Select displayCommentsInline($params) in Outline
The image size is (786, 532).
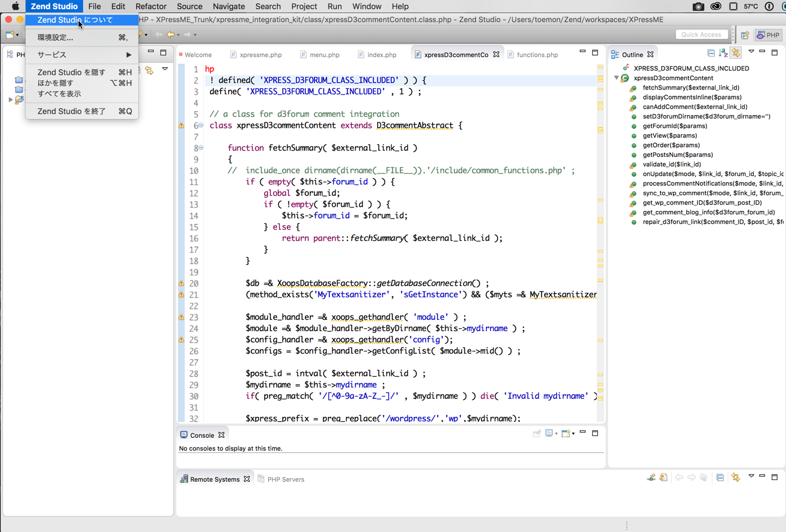tap(692, 97)
